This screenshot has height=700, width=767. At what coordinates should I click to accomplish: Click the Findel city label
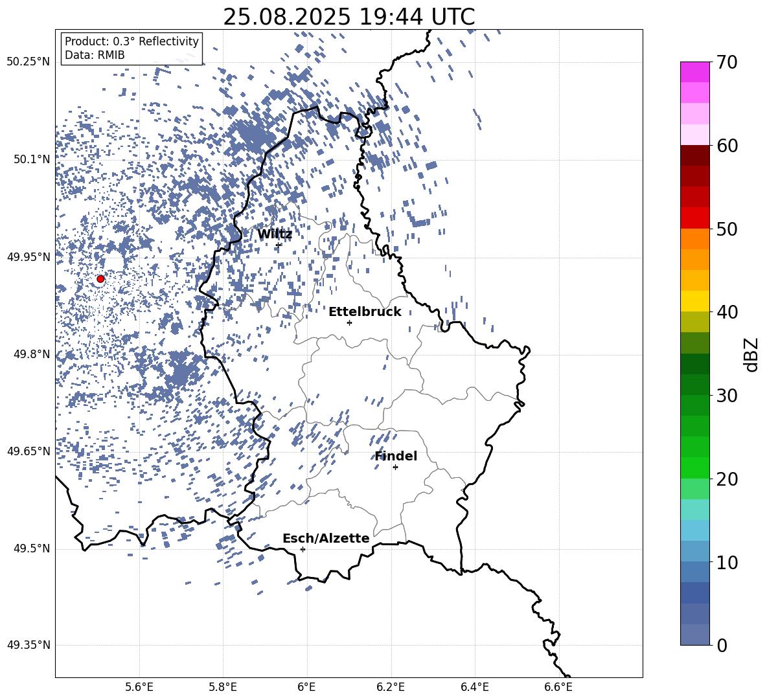point(396,456)
